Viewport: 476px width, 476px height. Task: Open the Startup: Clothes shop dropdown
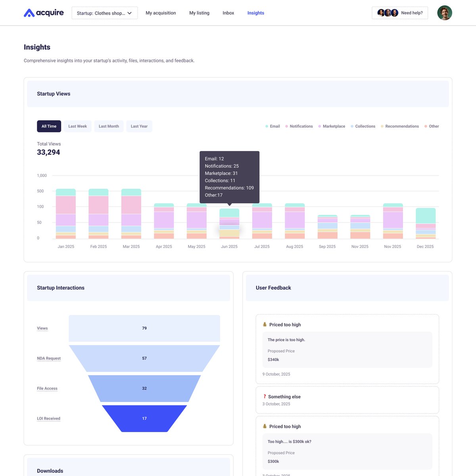coord(105,13)
